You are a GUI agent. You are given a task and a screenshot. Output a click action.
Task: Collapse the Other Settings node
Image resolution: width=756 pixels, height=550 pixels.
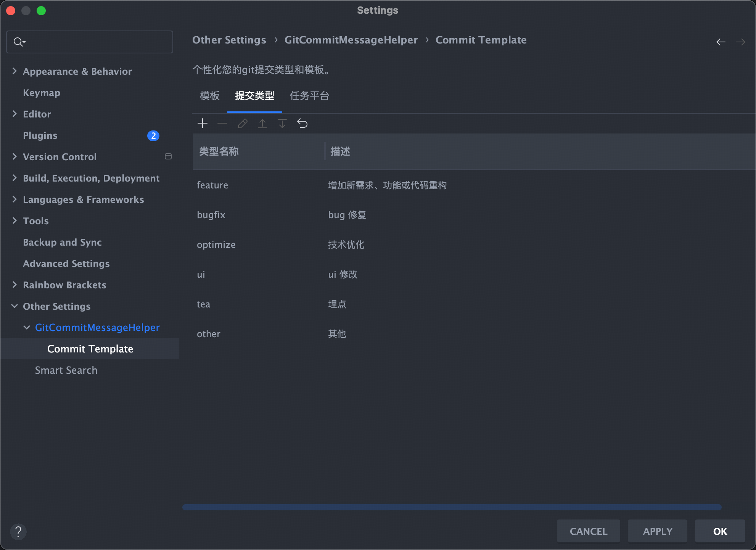(14, 306)
